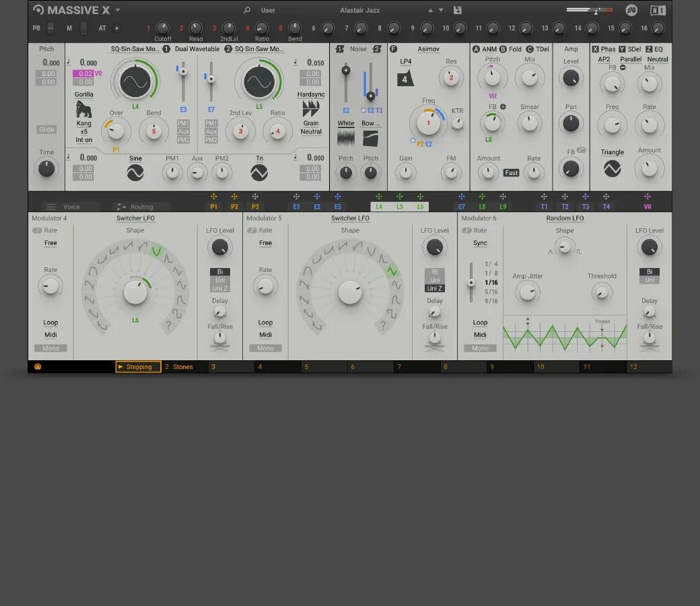Screen dimensions: 700x606
Task: Click the Noise slot 2 icon
Action: (377, 49)
